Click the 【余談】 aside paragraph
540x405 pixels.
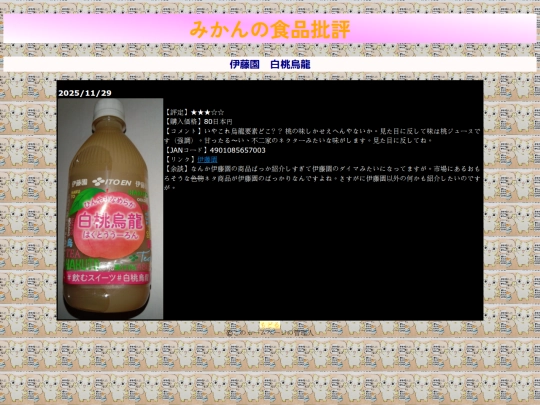[x=322, y=178]
